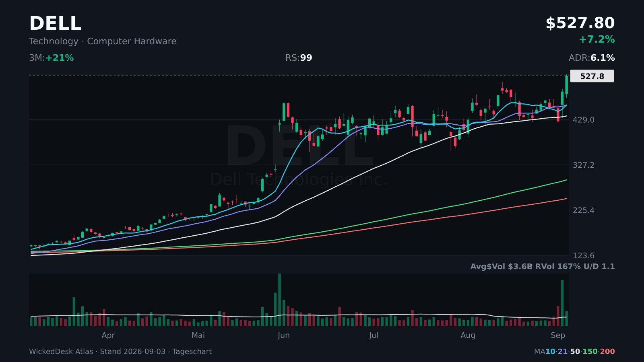Viewport: 644px width, 362px height.
Task: Click the $527.80 last price
Action: tap(580, 23)
